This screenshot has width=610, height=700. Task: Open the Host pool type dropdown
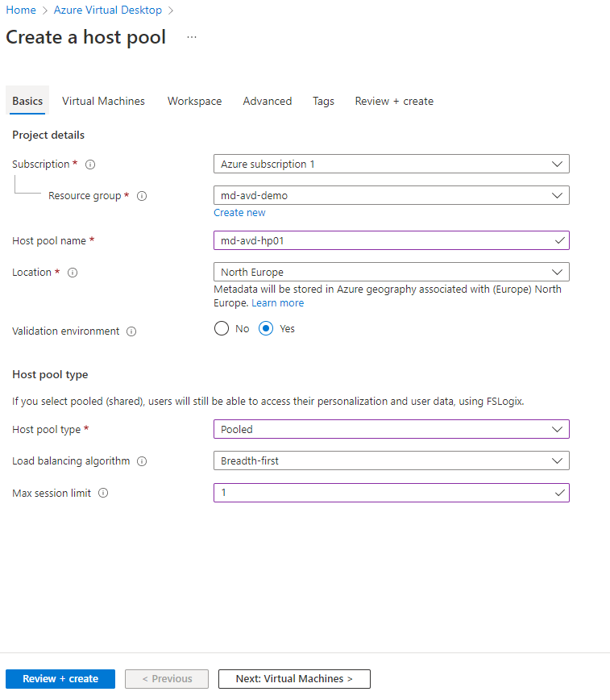[391, 429]
